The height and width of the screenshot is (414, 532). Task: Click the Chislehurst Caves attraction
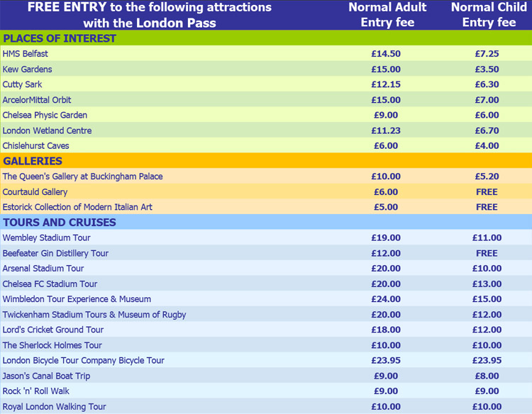click(36, 146)
